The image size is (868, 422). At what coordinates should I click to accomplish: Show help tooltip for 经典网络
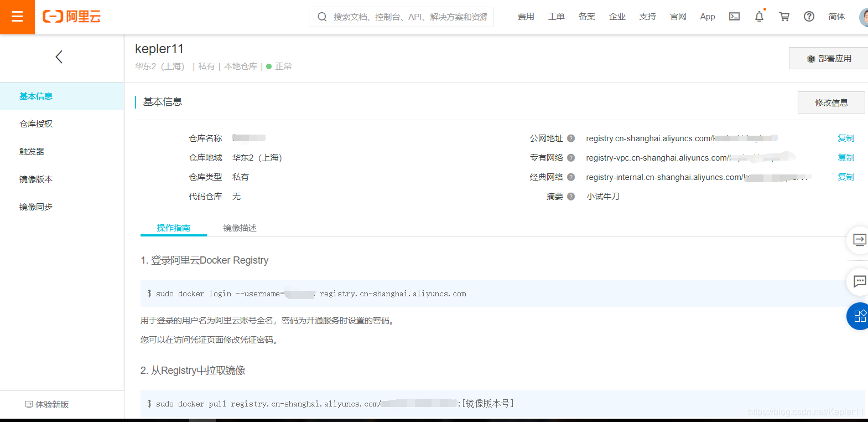(571, 177)
